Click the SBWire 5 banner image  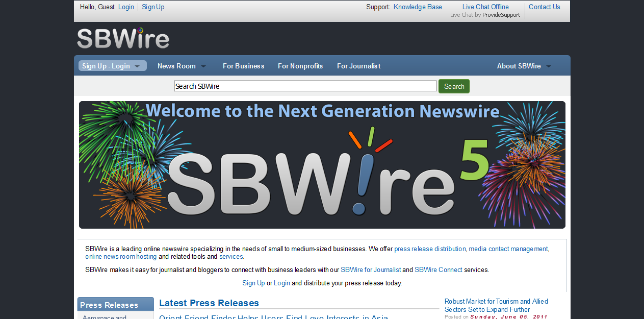click(x=321, y=164)
